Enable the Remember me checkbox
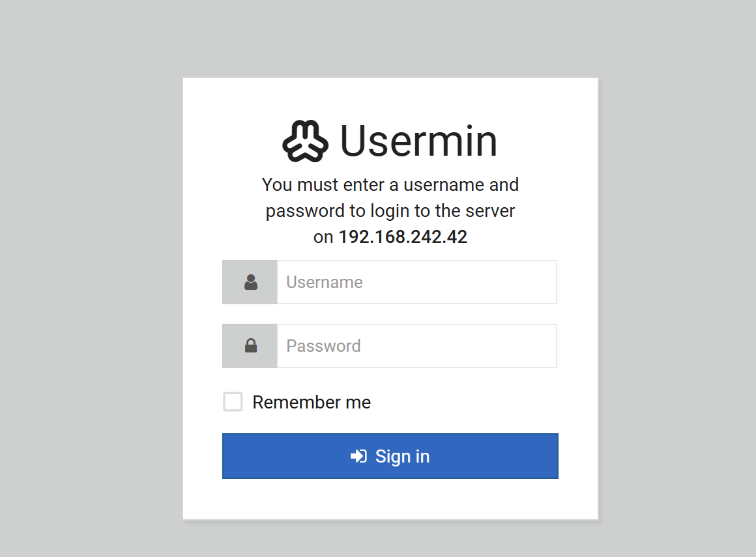This screenshot has height=557, width=756. (x=233, y=402)
